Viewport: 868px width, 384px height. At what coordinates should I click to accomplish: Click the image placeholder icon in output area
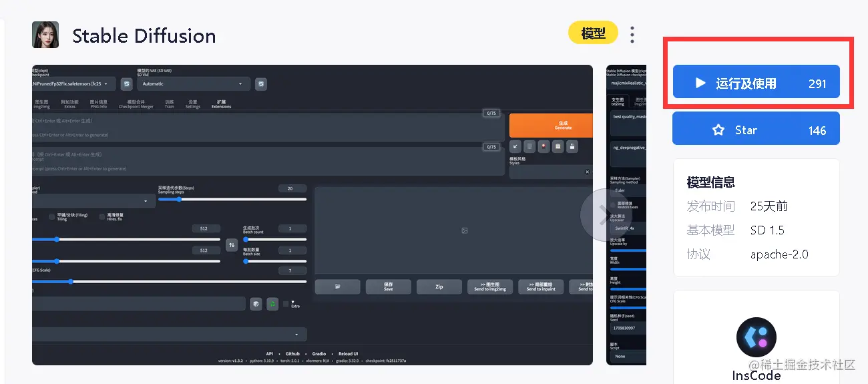[x=465, y=230]
